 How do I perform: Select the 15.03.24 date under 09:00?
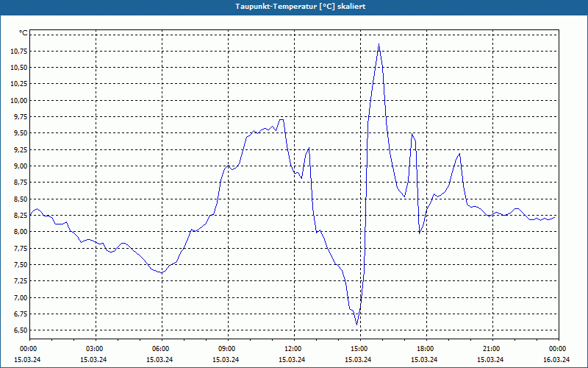click(x=226, y=359)
